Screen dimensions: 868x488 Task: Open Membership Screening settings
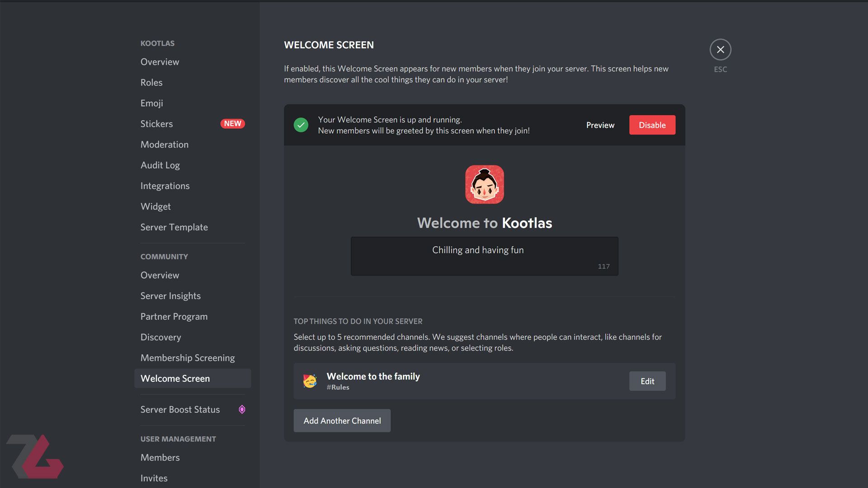tap(188, 358)
